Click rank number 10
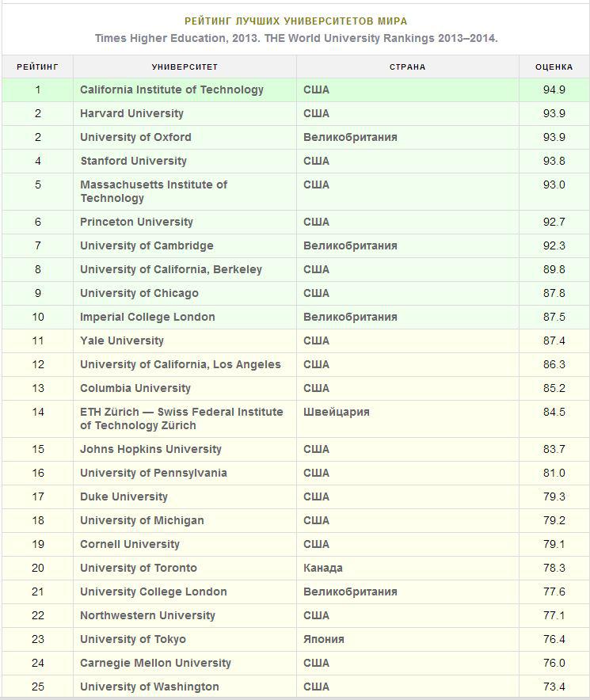 pyautogui.click(x=38, y=317)
